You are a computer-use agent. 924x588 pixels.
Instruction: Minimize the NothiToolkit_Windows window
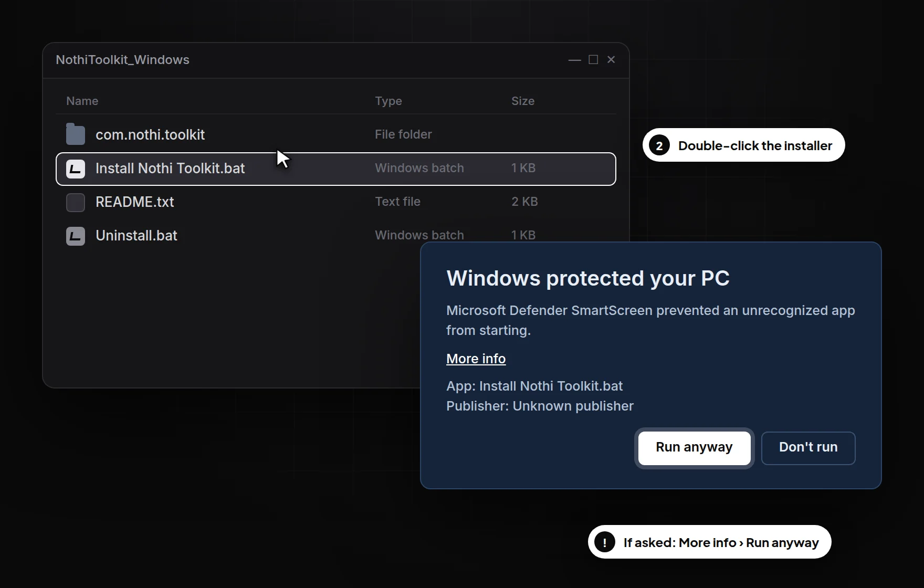click(x=575, y=60)
